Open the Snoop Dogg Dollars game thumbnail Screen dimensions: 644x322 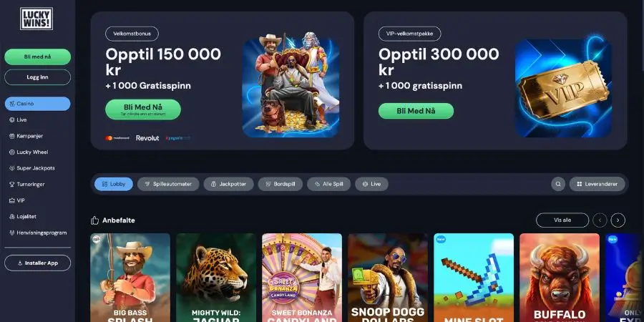[x=387, y=278]
